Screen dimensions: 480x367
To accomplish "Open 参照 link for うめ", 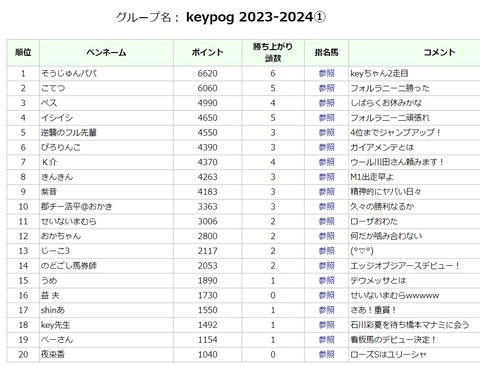I will point(326,280).
